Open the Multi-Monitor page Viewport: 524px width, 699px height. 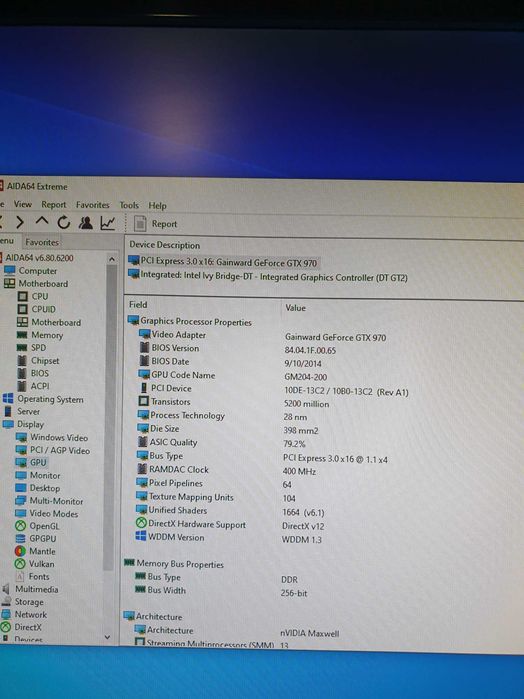click(49, 501)
